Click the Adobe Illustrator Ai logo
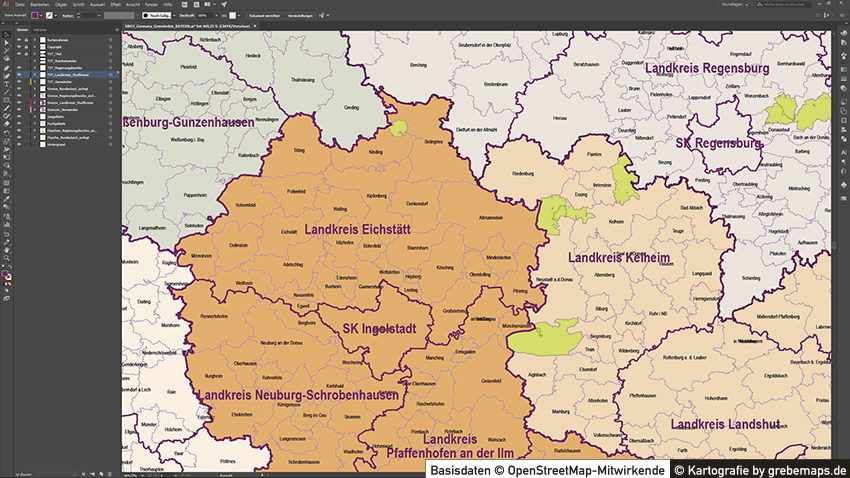Viewport: 850px width, 478px height. pyautogui.click(x=6, y=5)
